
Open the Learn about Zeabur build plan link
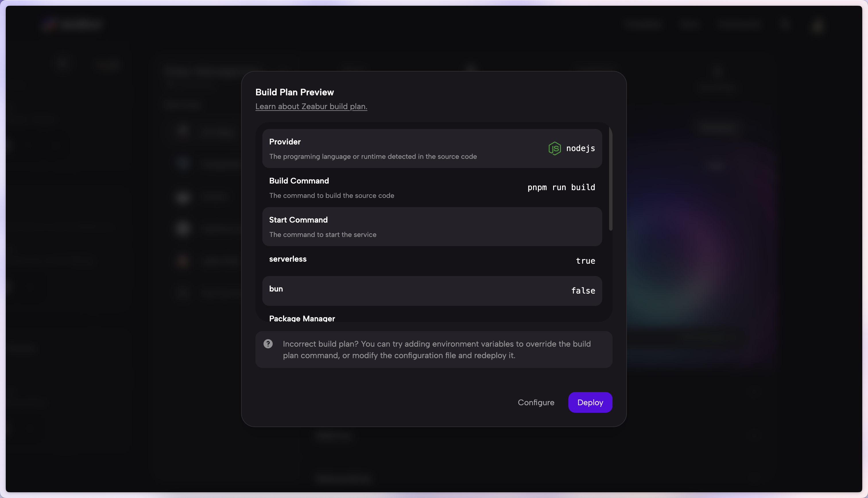tap(311, 106)
